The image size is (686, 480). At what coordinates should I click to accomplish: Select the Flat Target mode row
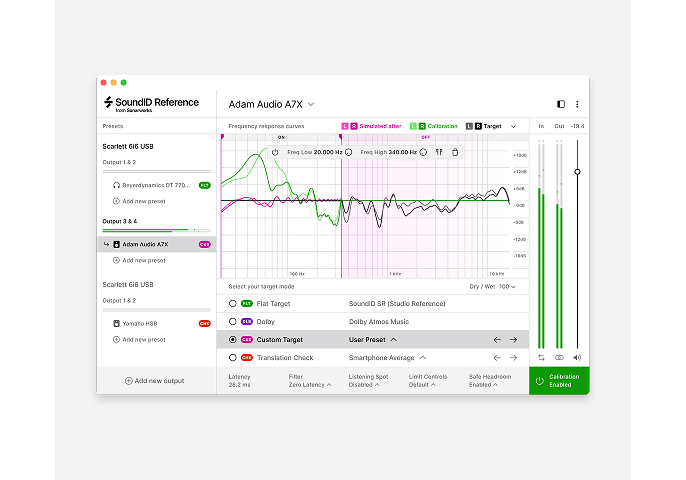click(x=373, y=303)
